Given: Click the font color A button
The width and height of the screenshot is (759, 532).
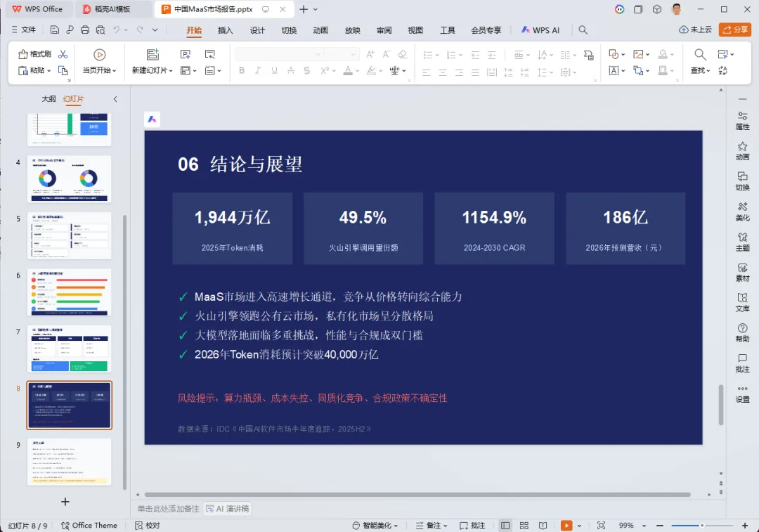Looking at the screenshot, I should (348, 71).
